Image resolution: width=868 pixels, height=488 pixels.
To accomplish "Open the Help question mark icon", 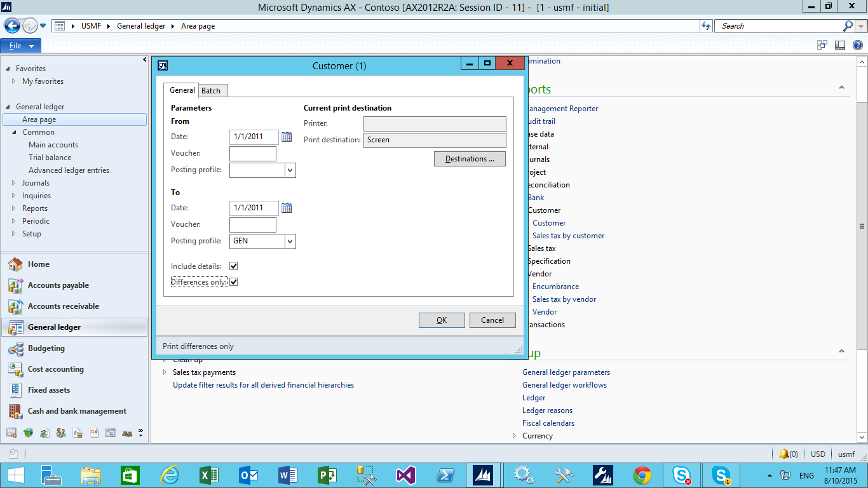I will pos(858,45).
